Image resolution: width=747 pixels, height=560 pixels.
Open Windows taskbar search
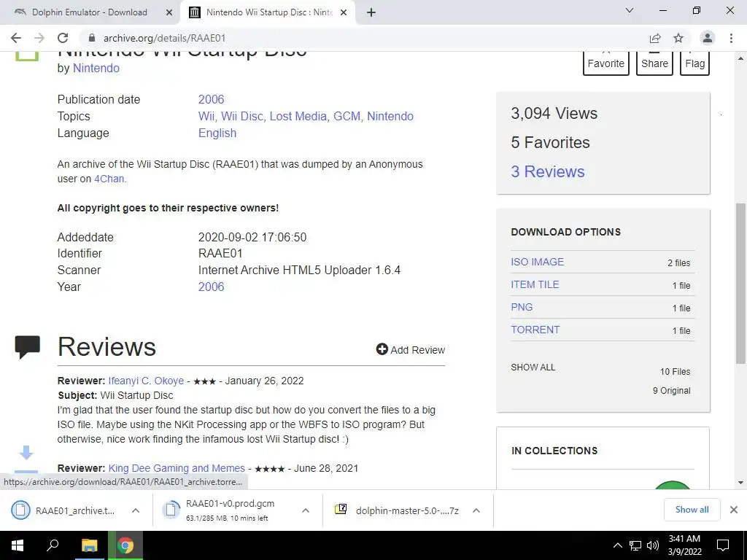[53, 545]
